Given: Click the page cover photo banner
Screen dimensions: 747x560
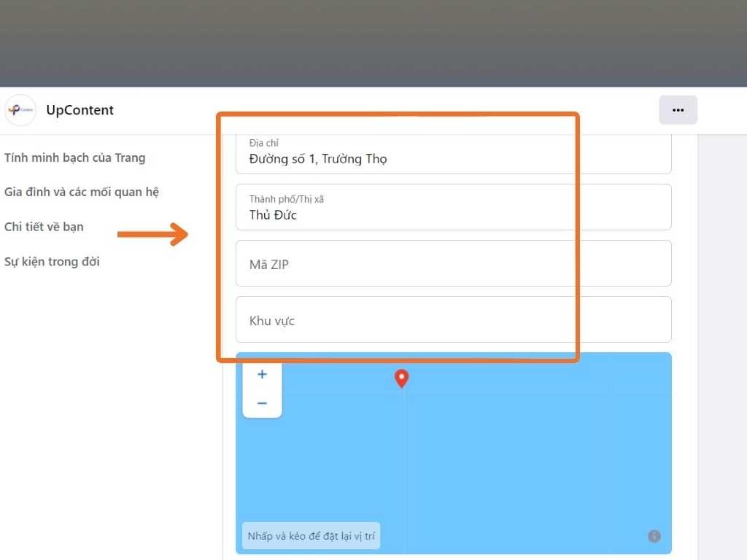Looking at the screenshot, I should [373, 44].
